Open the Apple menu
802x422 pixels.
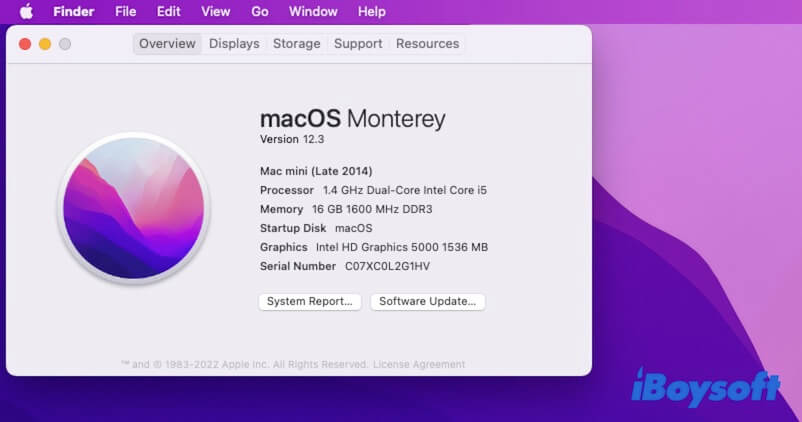[x=26, y=11]
